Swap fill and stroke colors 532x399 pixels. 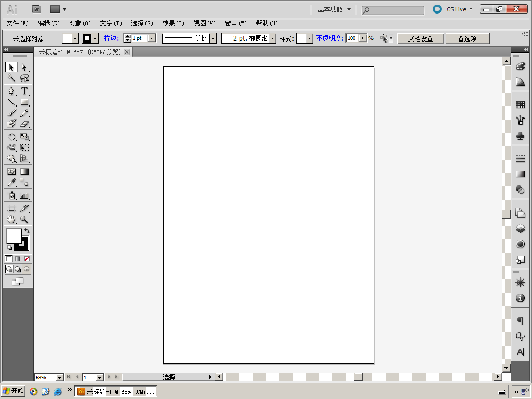(27, 231)
